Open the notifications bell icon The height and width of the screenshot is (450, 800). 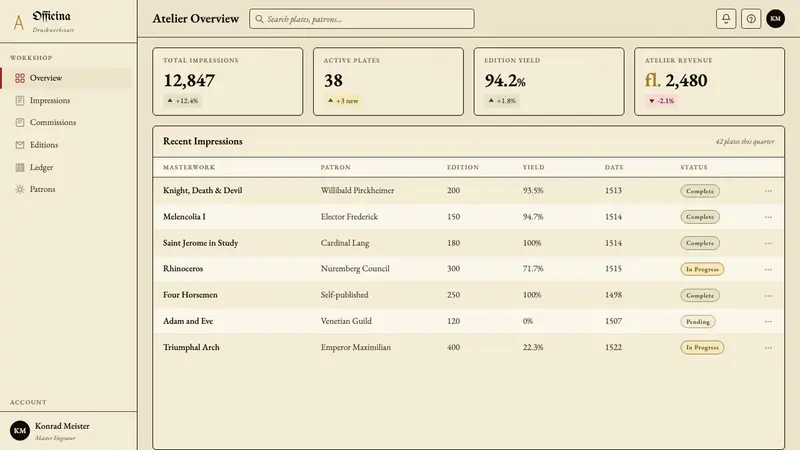click(x=726, y=19)
